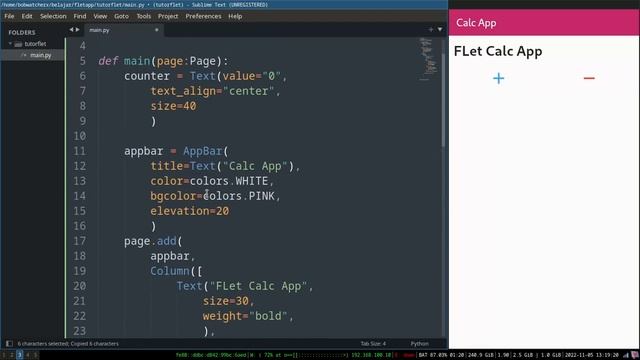Toggle sidebar with status bar panel icon
Viewport: 640px width, 360px height.
click(x=9, y=344)
